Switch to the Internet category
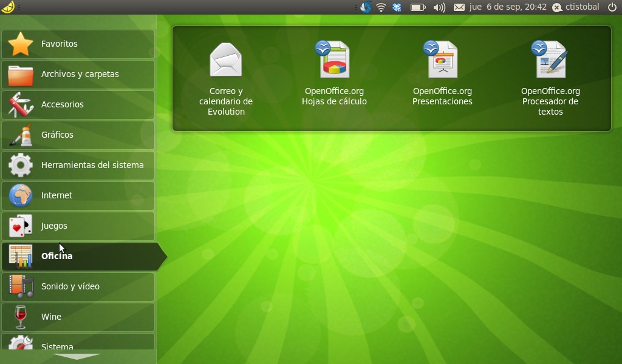 (x=78, y=196)
